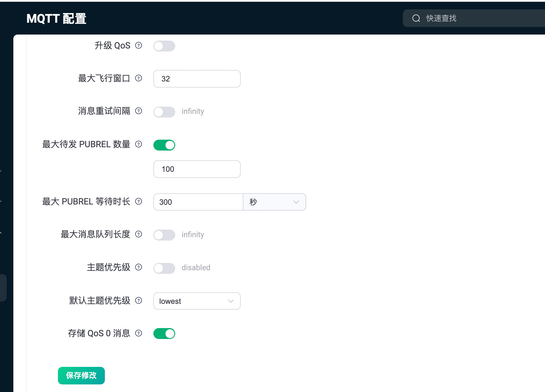This screenshot has height=392, width=545.
Task: Turn off 最大待发 PUBREL 数量 switch
Action: 164,145
